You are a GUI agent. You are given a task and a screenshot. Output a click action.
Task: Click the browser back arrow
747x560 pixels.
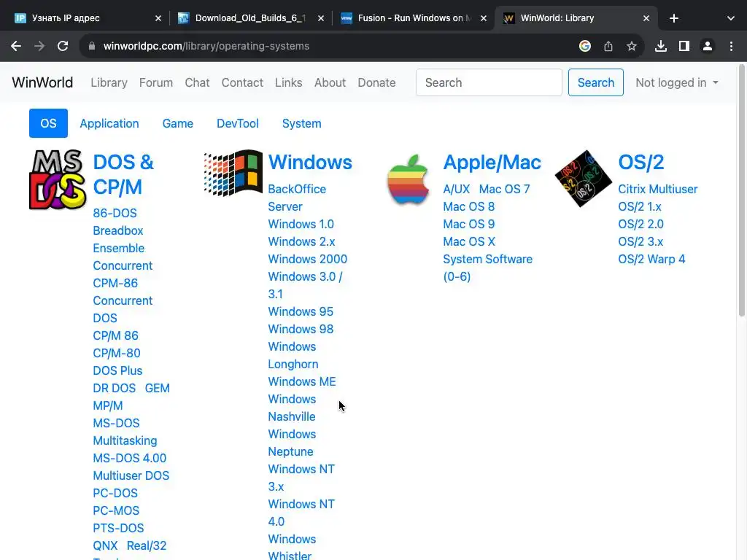point(16,46)
